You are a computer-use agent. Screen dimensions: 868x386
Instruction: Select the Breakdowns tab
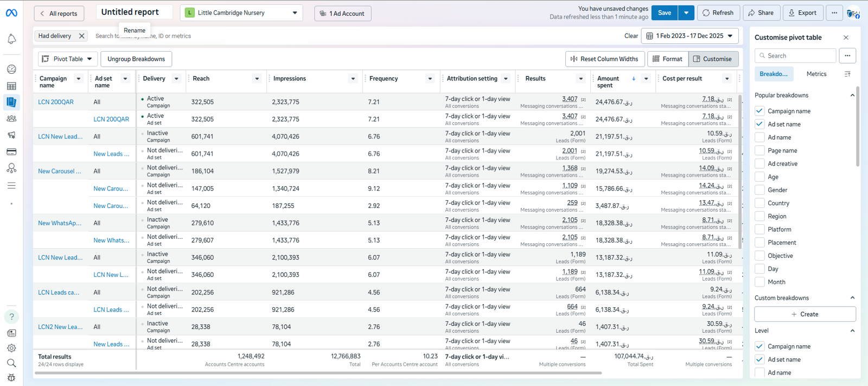pyautogui.click(x=774, y=74)
